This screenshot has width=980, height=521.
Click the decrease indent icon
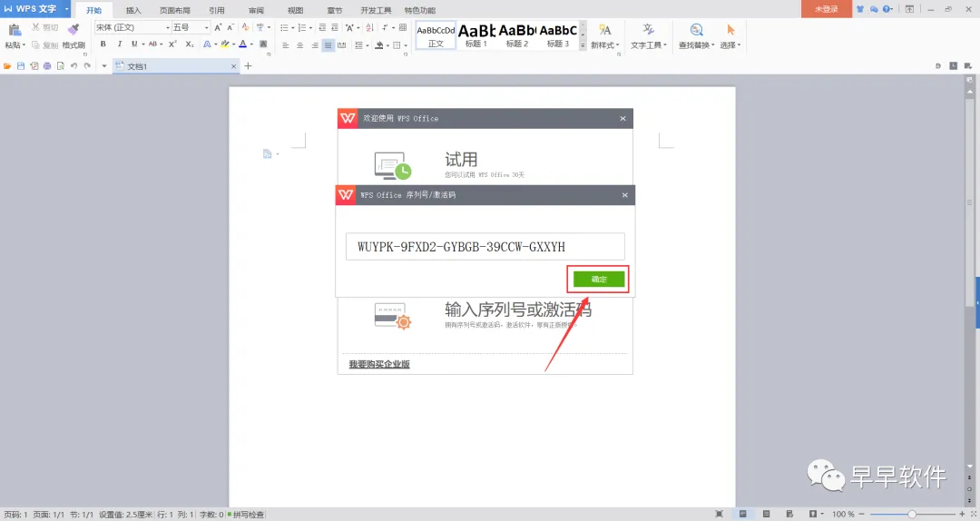point(322,27)
